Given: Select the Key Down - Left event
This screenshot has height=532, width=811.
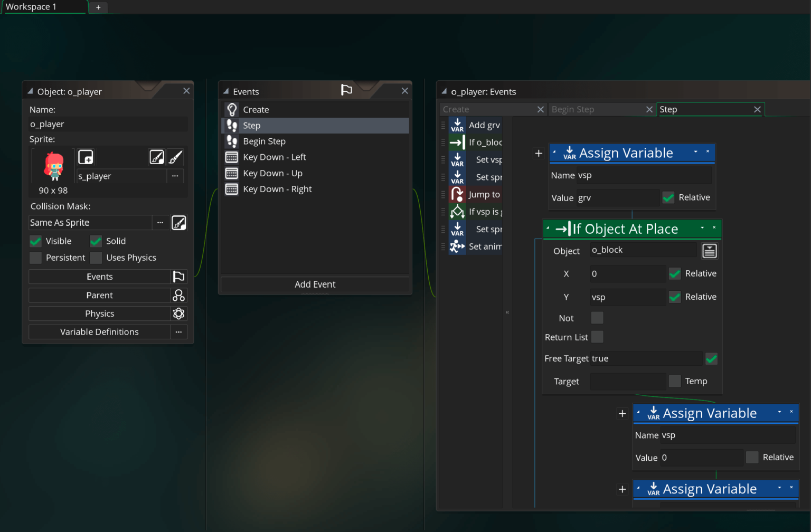Looking at the screenshot, I should tap(274, 157).
